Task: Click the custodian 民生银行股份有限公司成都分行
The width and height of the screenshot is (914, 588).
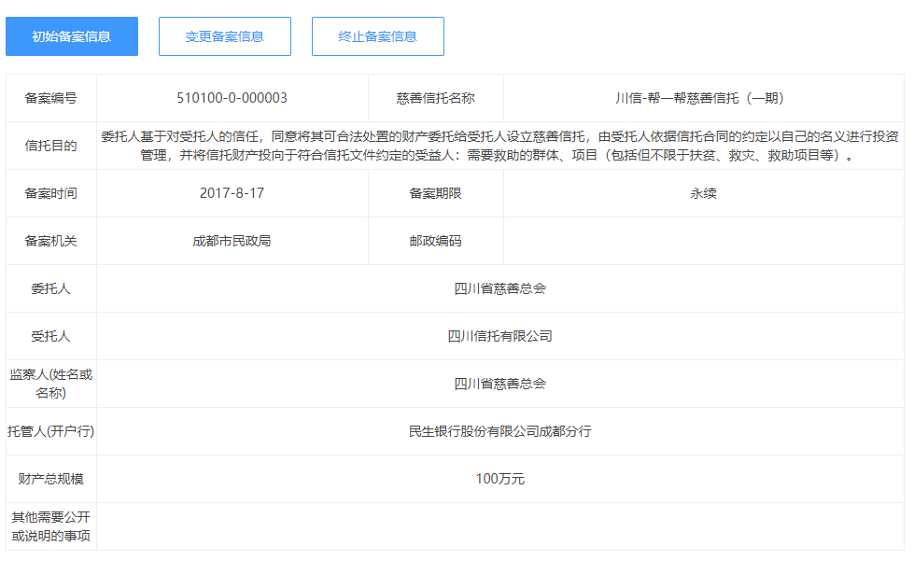Action: pos(499,431)
